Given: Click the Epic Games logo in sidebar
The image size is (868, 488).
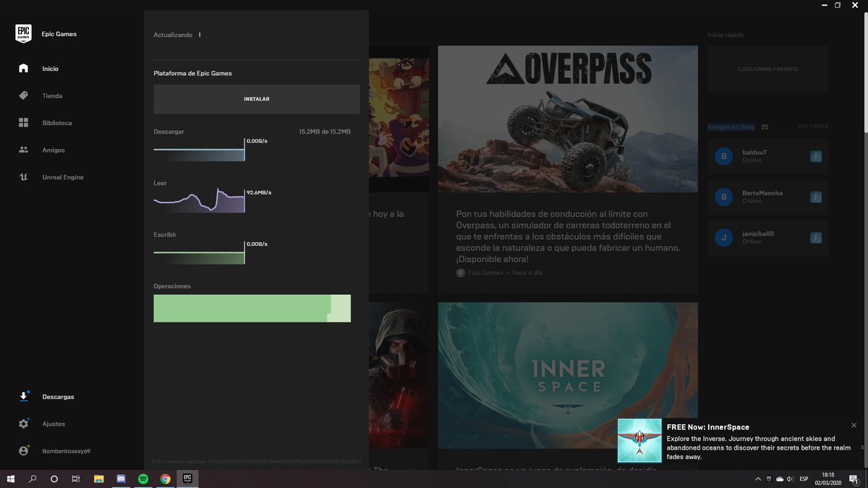Looking at the screenshot, I should pos(23,34).
